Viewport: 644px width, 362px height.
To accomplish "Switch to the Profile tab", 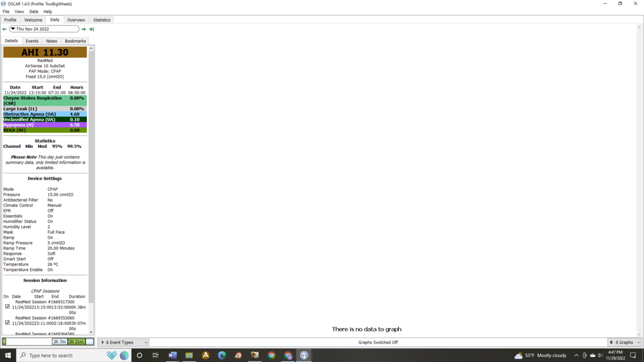I will (x=10, y=20).
